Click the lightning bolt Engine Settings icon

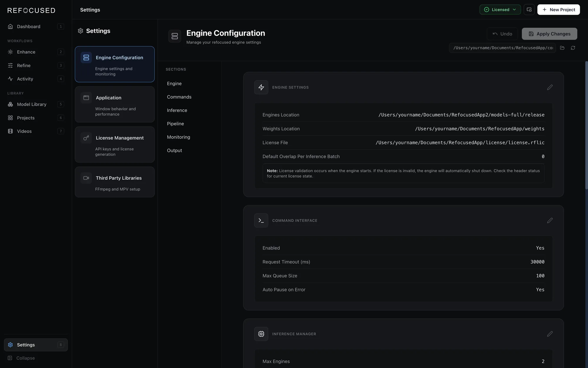pyautogui.click(x=261, y=87)
